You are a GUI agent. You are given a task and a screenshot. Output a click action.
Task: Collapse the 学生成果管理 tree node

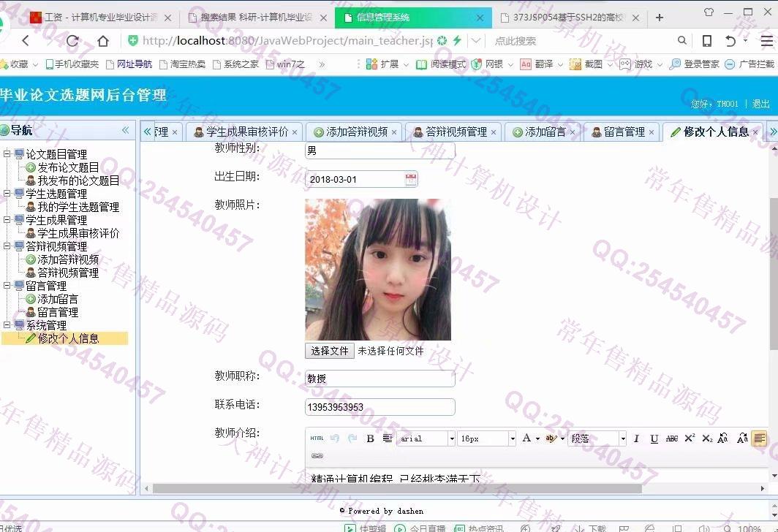[7, 220]
